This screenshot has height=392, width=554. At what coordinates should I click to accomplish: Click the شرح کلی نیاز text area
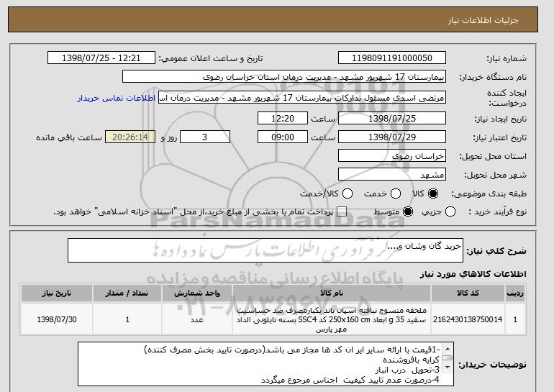point(265,250)
